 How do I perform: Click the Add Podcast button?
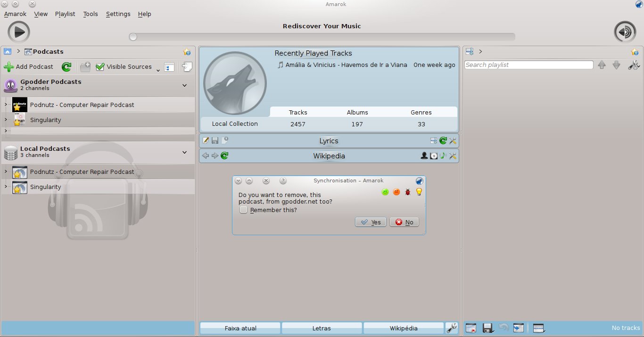tap(29, 67)
